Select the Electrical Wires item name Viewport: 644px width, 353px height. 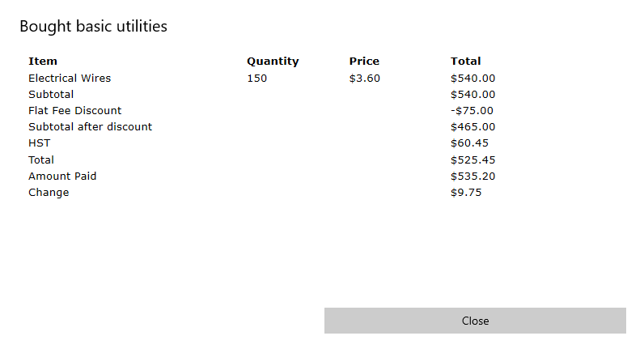[70, 78]
